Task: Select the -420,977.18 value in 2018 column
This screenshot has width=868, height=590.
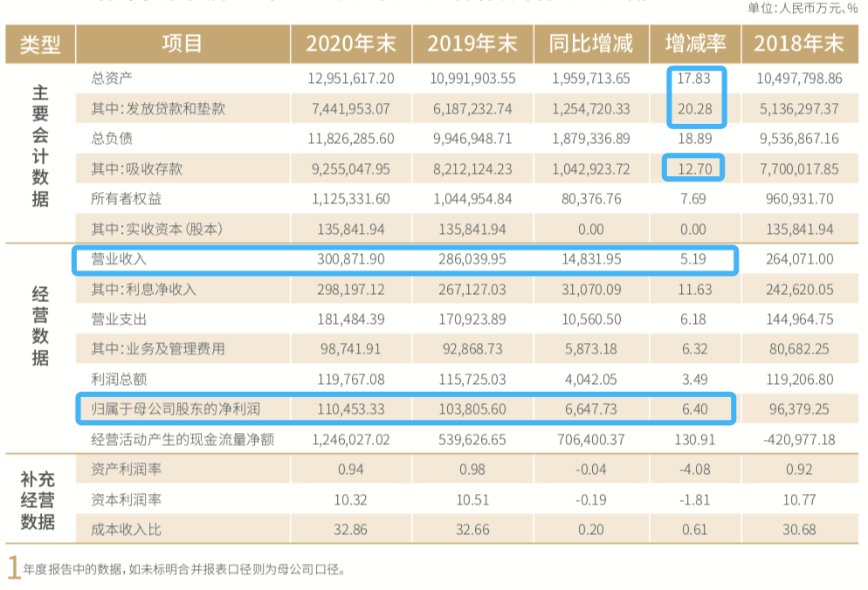Action: coord(798,440)
